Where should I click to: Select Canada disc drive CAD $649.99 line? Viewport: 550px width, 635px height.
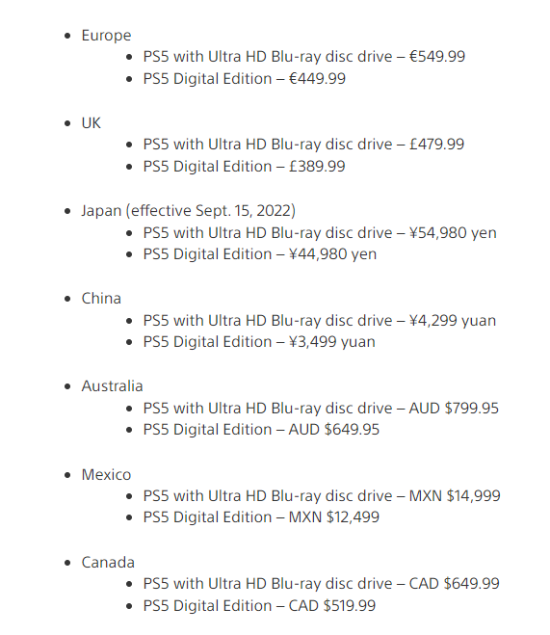[x=321, y=584]
